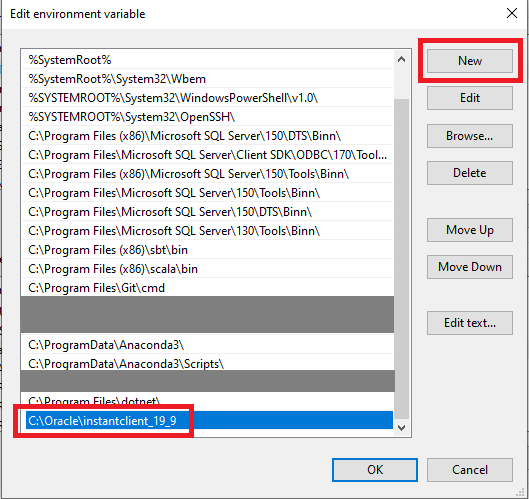Image resolution: width=529 pixels, height=499 pixels.
Task: Click the vertical scrollbar thumb in list
Action: (x=401, y=260)
